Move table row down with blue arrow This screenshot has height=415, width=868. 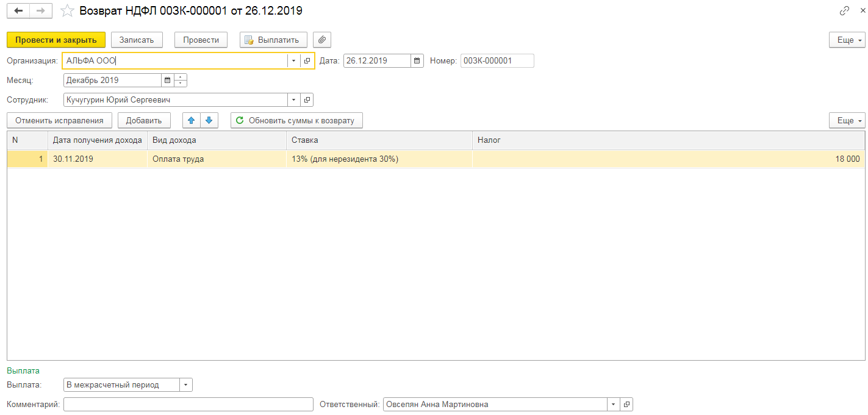(209, 120)
